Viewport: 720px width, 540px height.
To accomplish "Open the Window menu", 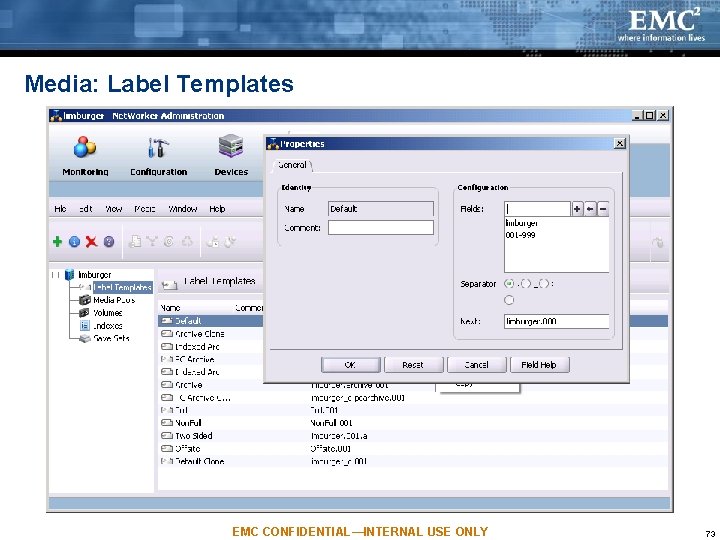I will pos(182,209).
